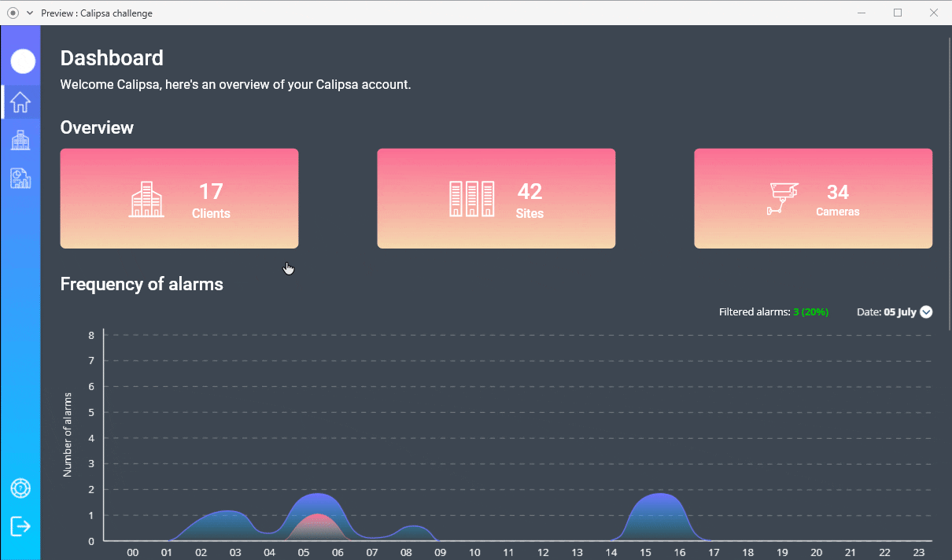Click the hour label "15" on the chart
The width and height of the screenshot is (952, 560).
pyautogui.click(x=645, y=553)
